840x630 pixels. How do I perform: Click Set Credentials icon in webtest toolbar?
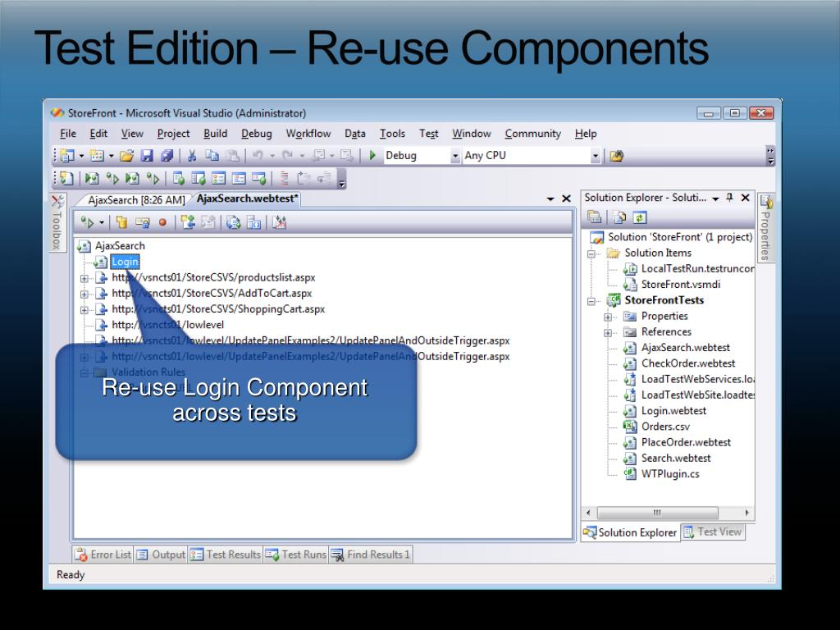coord(142,221)
